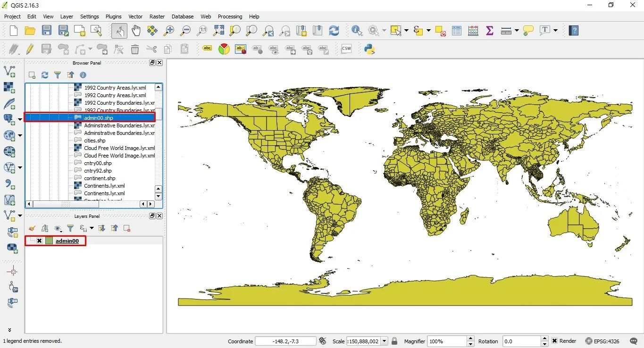644x348 pixels.
Task: Open the Help contents question mark icon
Action: coord(574,31)
